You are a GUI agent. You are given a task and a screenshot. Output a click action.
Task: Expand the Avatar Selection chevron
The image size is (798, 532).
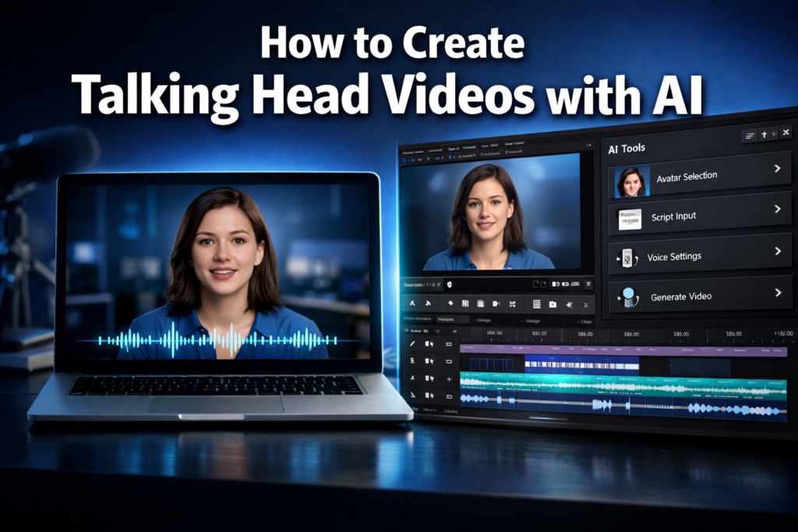778,167
